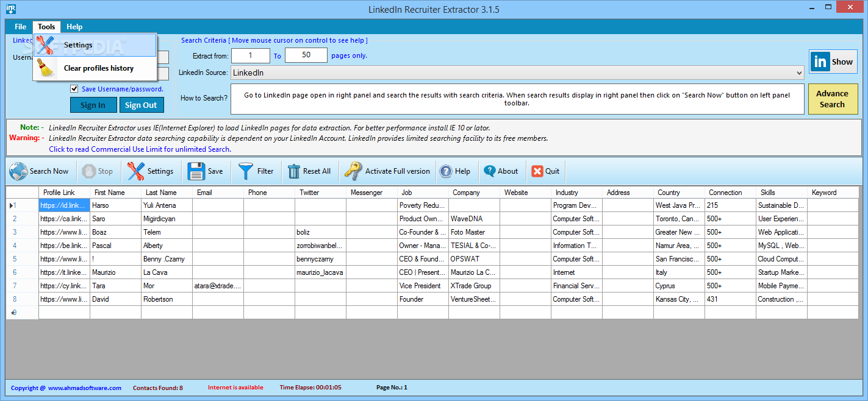The width and height of the screenshot is (868, 401).
Task: Click the Profile Link column header
Action: (65, 193)
